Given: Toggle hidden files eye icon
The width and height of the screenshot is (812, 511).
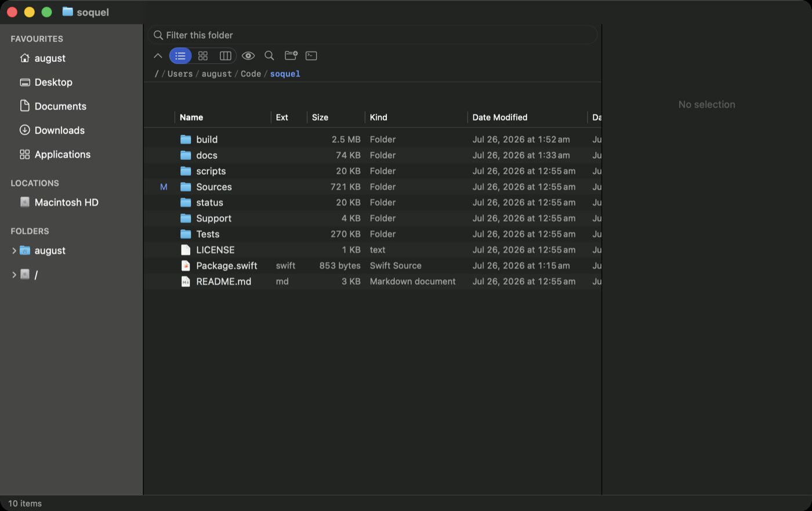Looking at the screenshot, I should pos(248,56).
